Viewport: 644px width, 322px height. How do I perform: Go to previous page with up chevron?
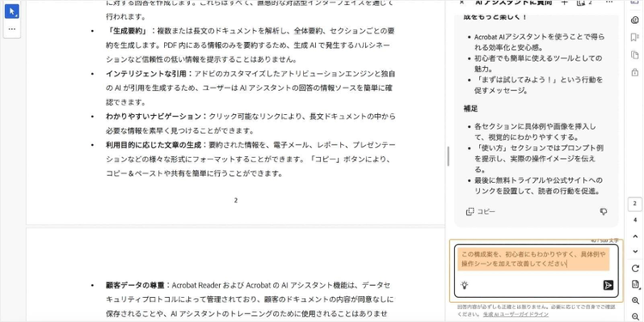point(635,237)
